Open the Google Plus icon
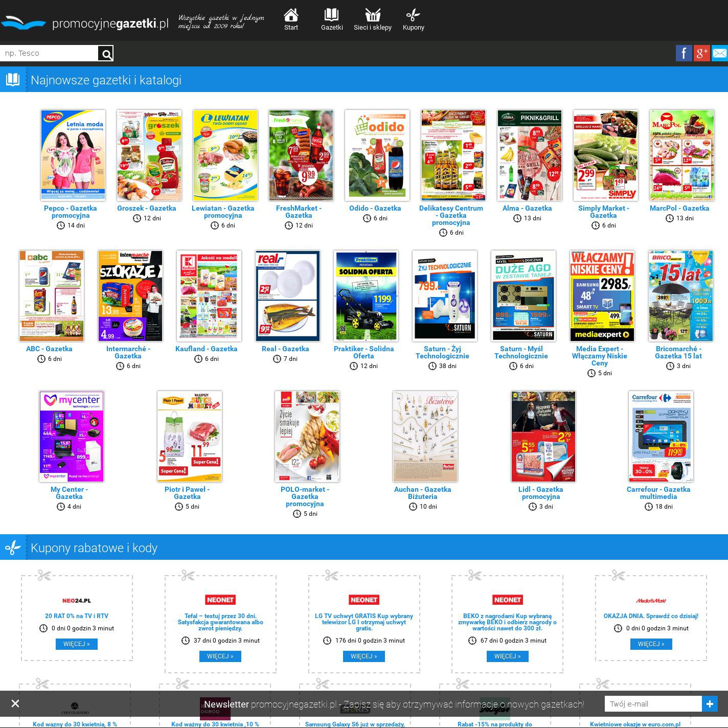Screen dimensions: 728x728 point(701,53)
